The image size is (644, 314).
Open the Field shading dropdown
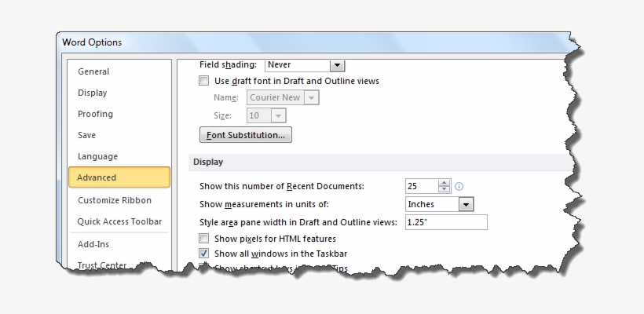point(337,65)
